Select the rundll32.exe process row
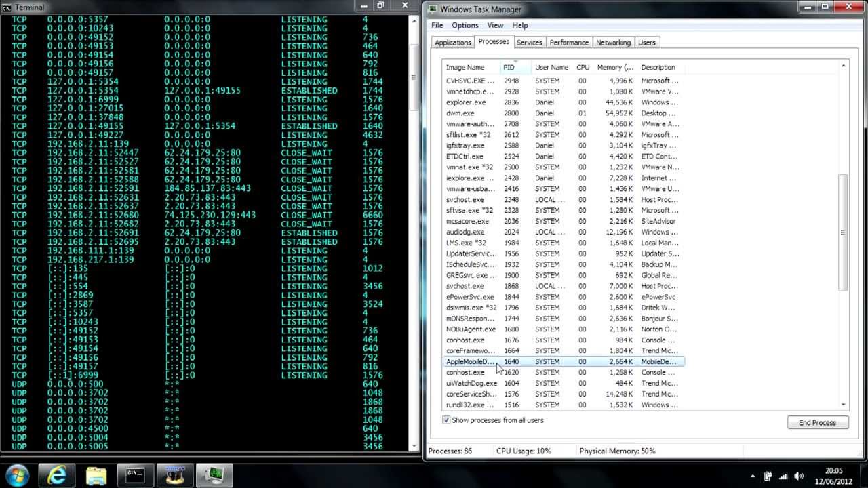The width and height of the screenshot is (868, 488). tap(564, 405)
